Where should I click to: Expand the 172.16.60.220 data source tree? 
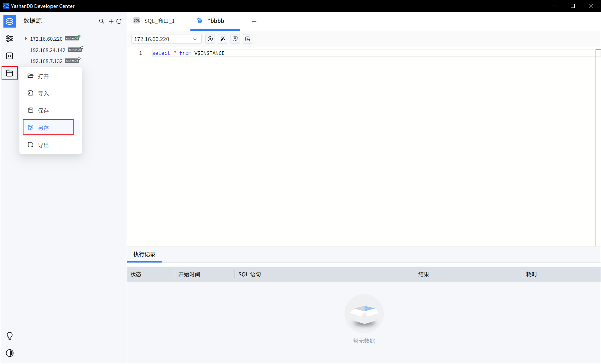coord(26,38)
